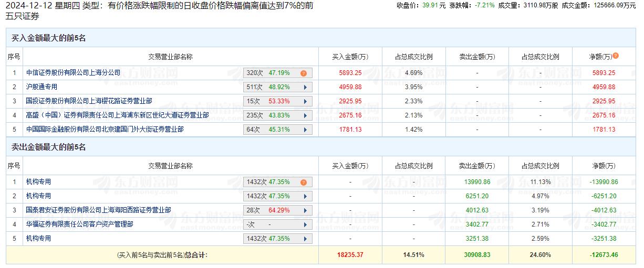The width and height of the screenshot is (644, 268).
Task: Click the total share 24.60%
Action: pyautogui.click(x=540, y=255)
